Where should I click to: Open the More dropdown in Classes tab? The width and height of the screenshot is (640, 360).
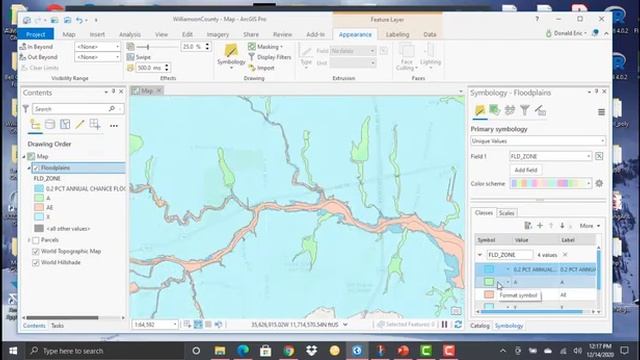590,226
